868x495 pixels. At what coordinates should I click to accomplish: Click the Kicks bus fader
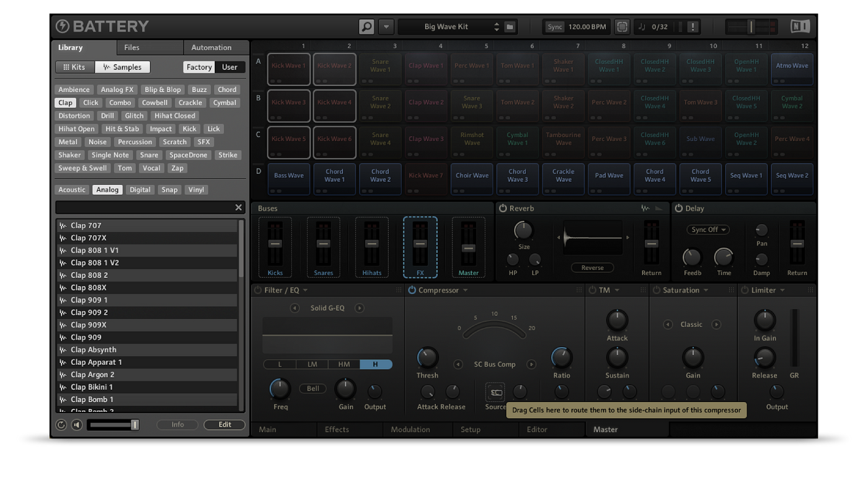pos(275,244)
